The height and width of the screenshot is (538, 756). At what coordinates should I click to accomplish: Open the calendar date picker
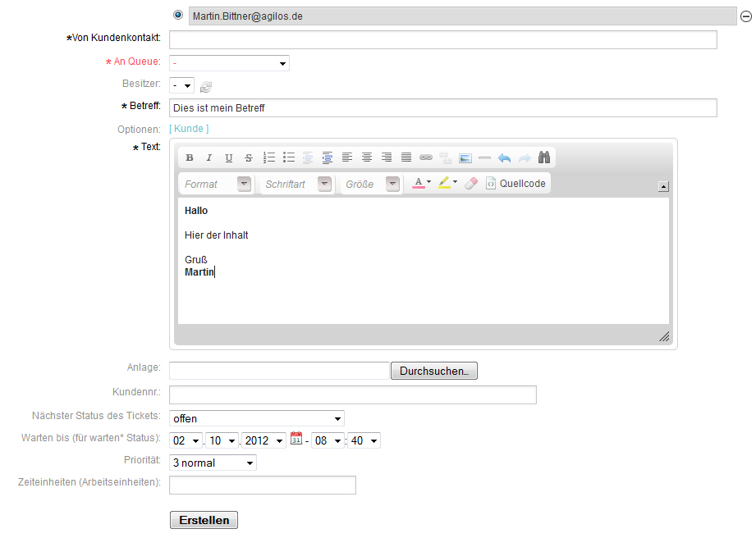(296, 438)
